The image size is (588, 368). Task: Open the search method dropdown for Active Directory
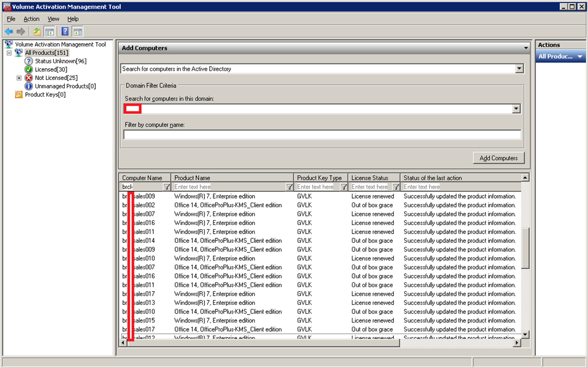pos(519,69)
